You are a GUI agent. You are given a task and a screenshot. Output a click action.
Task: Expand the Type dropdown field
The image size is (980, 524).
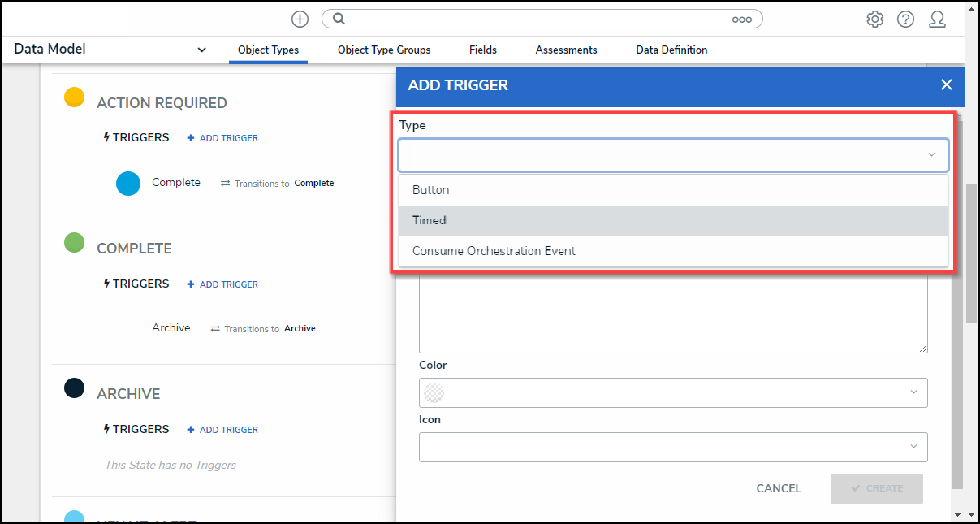click(672, 155)
